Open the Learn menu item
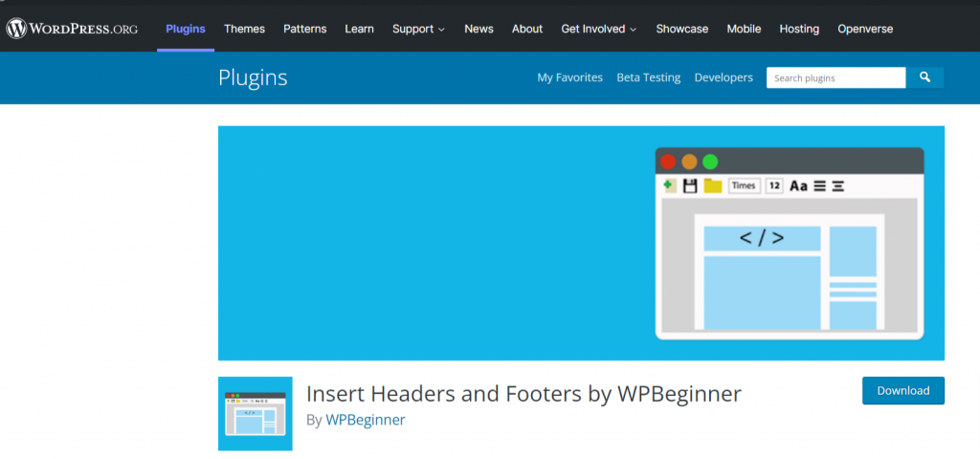Image resolution: width=980 pixels, height=459 pixels. click(360, 29)
